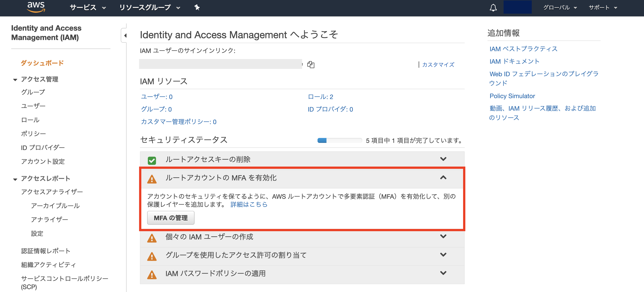Collapse ルートアカウントの MFA を有効化 chevron
Image resolution: width=644 pixels, height=292 pixels.
[443, 178]
